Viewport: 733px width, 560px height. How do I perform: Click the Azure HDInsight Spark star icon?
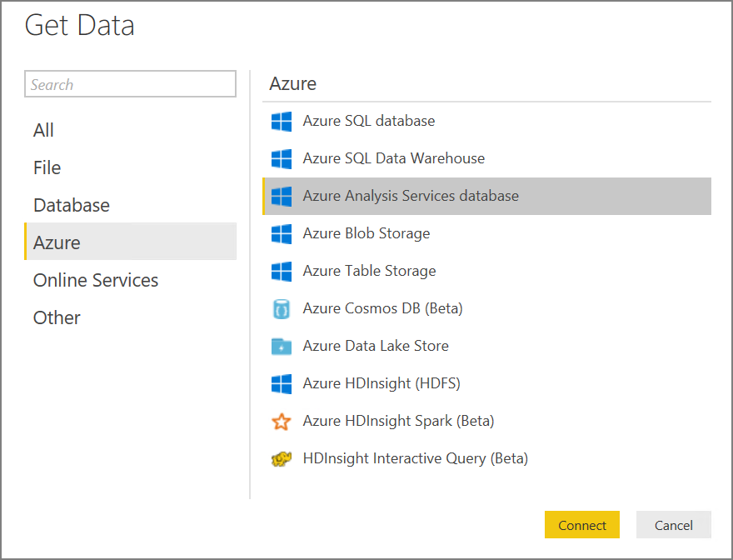click(x=282, y=422)
